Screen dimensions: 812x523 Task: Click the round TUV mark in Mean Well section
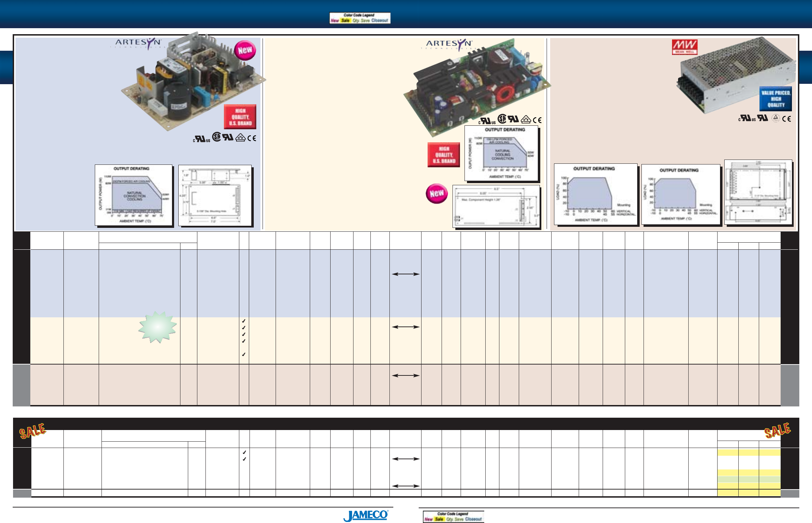point(775,118)
